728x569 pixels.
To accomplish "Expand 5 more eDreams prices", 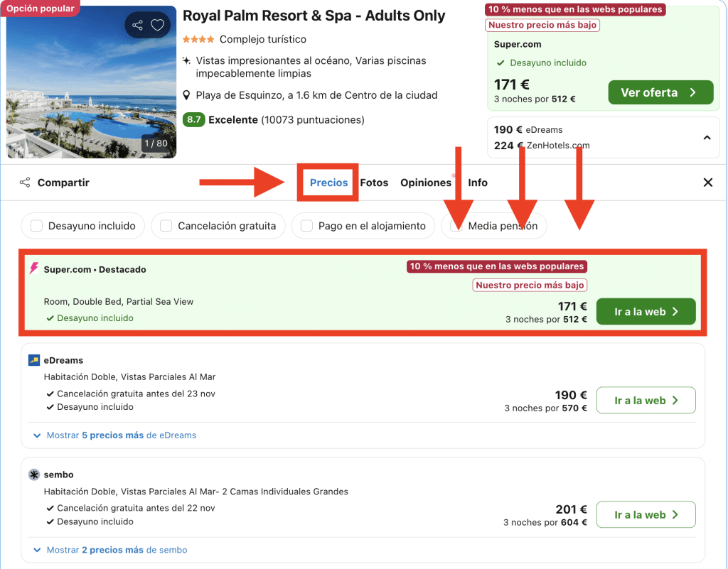I will (x=121, y=435).
